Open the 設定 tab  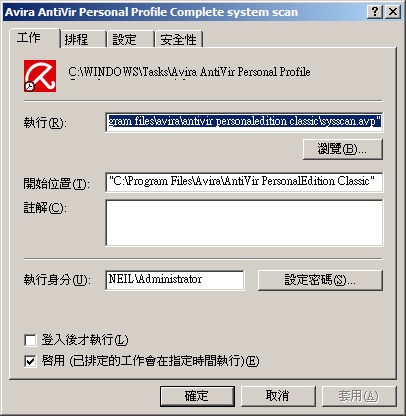pos(130,39)
